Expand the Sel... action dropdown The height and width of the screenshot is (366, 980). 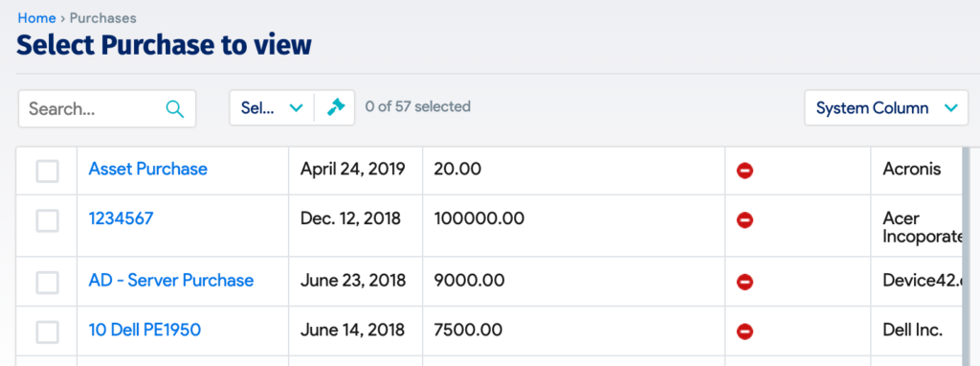272,107
